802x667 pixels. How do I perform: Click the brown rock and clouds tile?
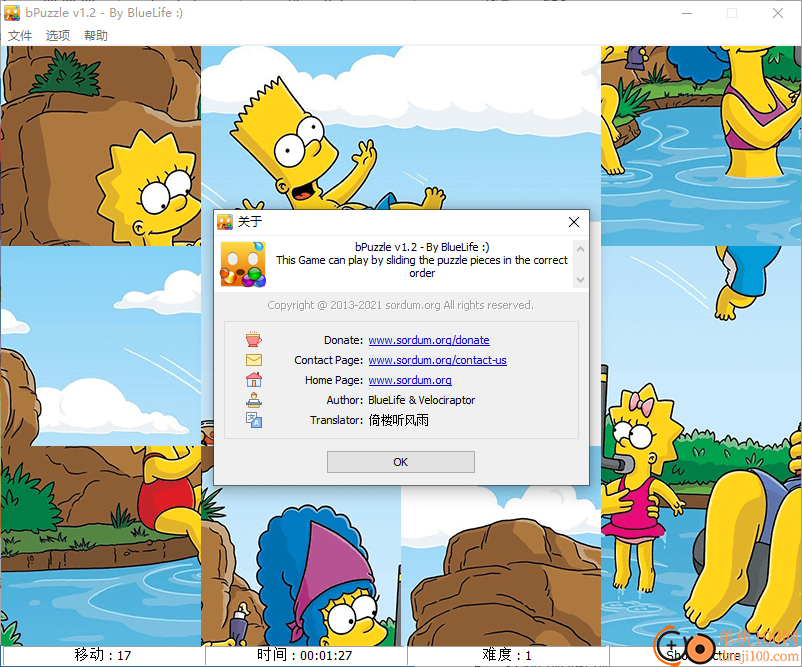point(501,565)
